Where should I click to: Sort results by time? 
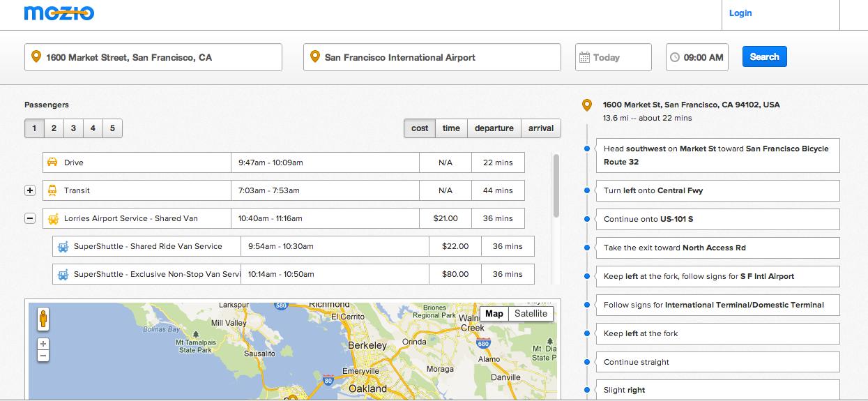pyautogui.click(x=451, y=128)
